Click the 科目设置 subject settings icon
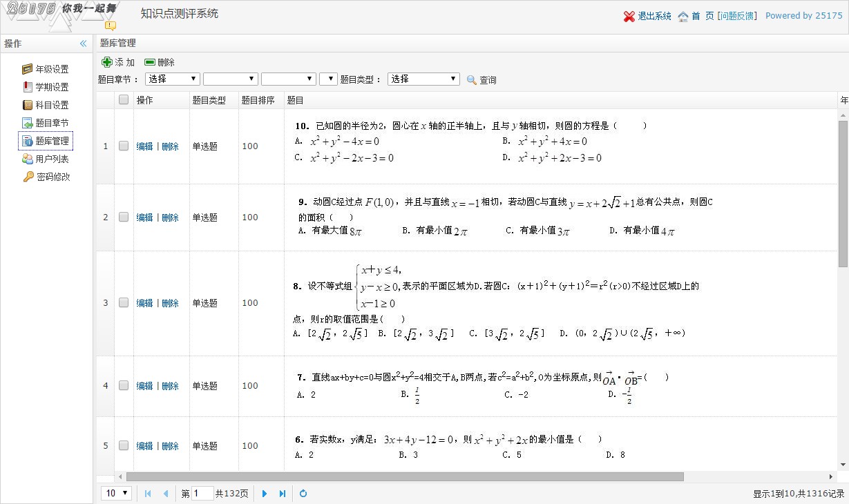 click(26, 104)
